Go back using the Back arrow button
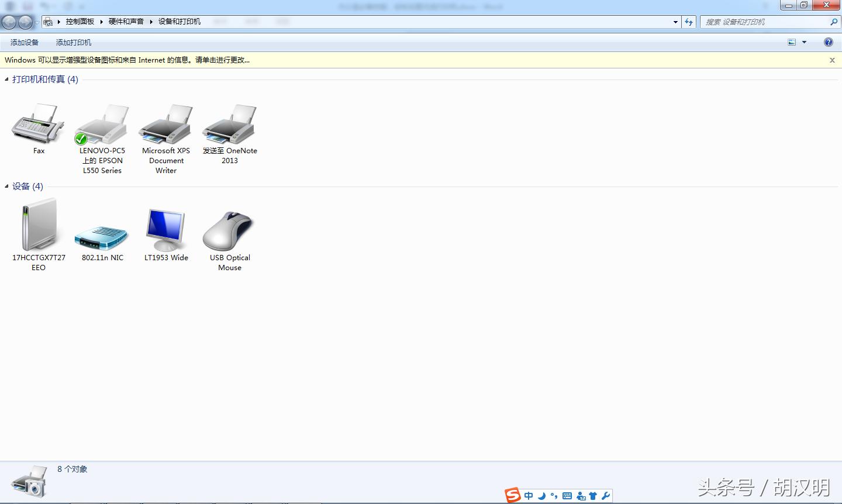Viewport: 842px width, 504px height. [x=9, y=22]
